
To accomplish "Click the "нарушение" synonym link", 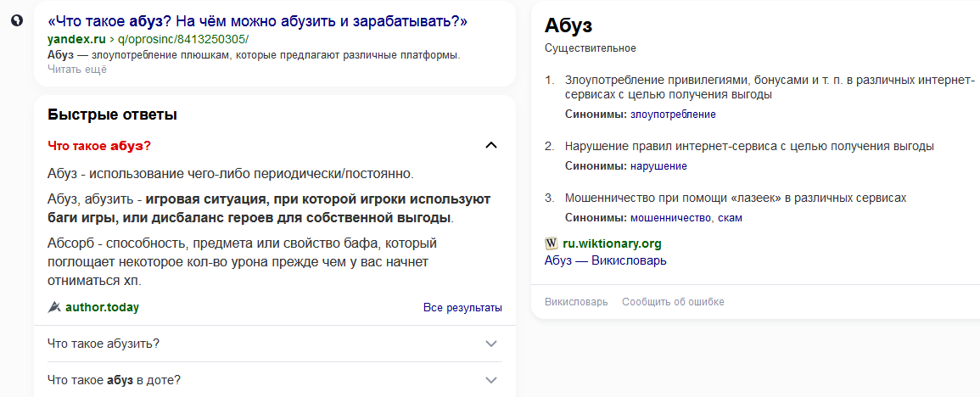I will pyautogui.click(x=658, y=166).
